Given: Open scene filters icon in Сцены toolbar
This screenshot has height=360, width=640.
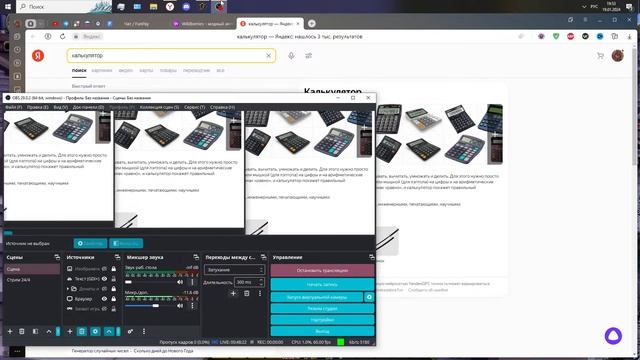Looking at the screenshot, I should click(36, 331).
